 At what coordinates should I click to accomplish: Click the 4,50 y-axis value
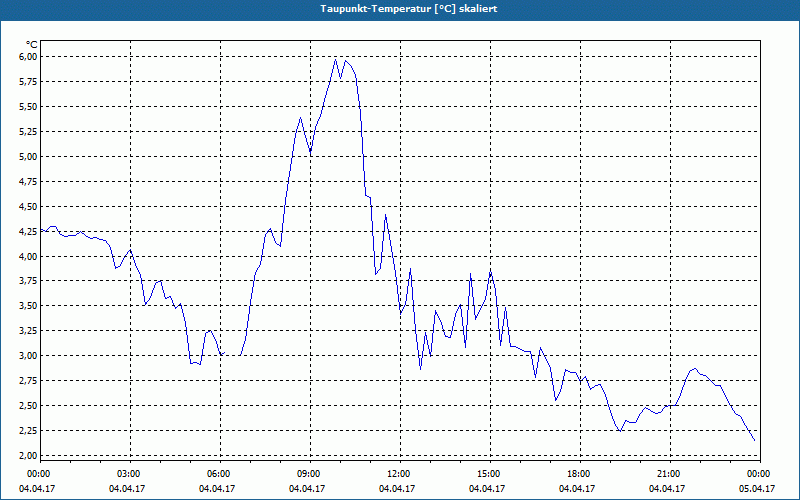(29, 207)
